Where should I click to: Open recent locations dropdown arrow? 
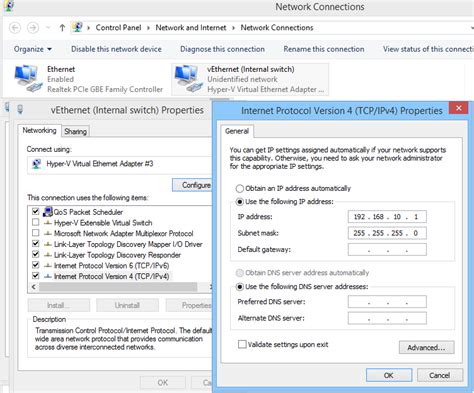[49, 28]
